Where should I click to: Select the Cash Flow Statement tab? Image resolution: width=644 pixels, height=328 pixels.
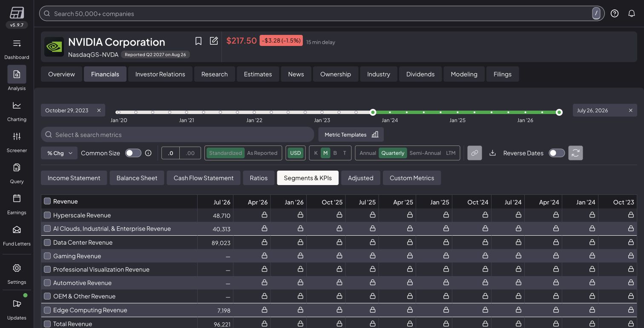(x=204, y=178)
